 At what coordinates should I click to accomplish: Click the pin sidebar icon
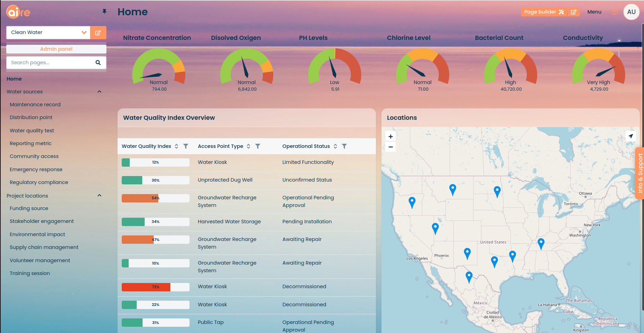pyautogui.click(x=104, y=11)
